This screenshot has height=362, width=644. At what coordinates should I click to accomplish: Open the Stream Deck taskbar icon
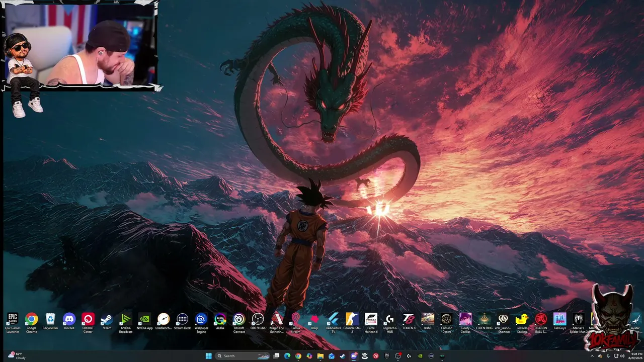tap(431, 356)
